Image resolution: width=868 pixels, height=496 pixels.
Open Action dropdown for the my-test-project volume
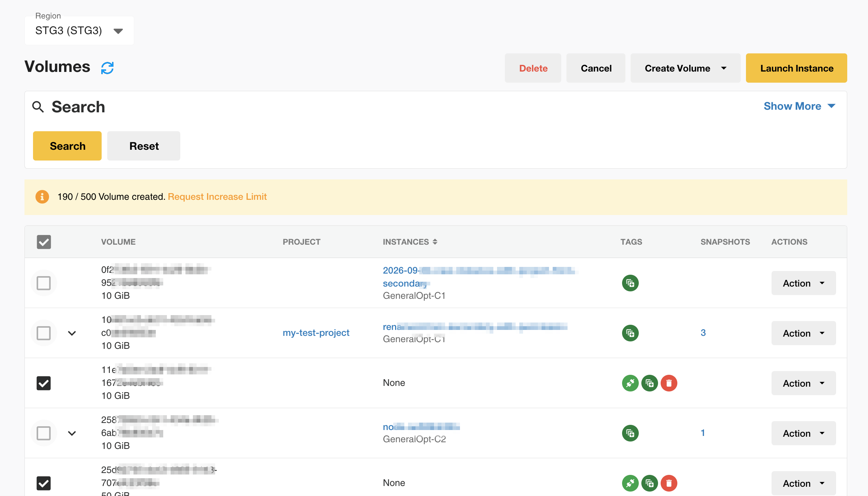point(803,333)
